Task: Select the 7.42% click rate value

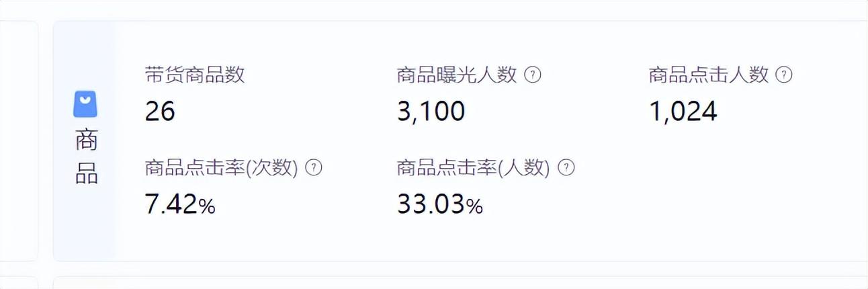Action: 180,205
